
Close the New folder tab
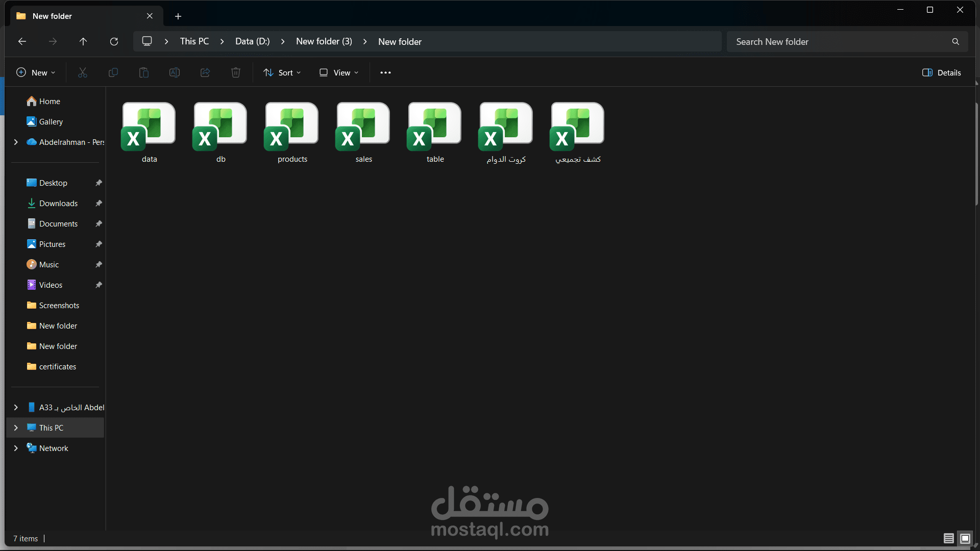(x=150, y=16)
